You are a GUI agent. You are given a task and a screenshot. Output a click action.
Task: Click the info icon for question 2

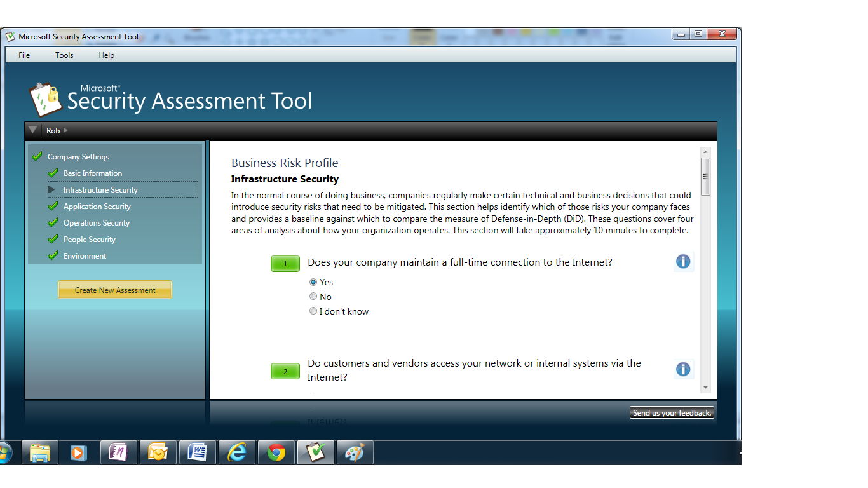(x=683, y=369)
